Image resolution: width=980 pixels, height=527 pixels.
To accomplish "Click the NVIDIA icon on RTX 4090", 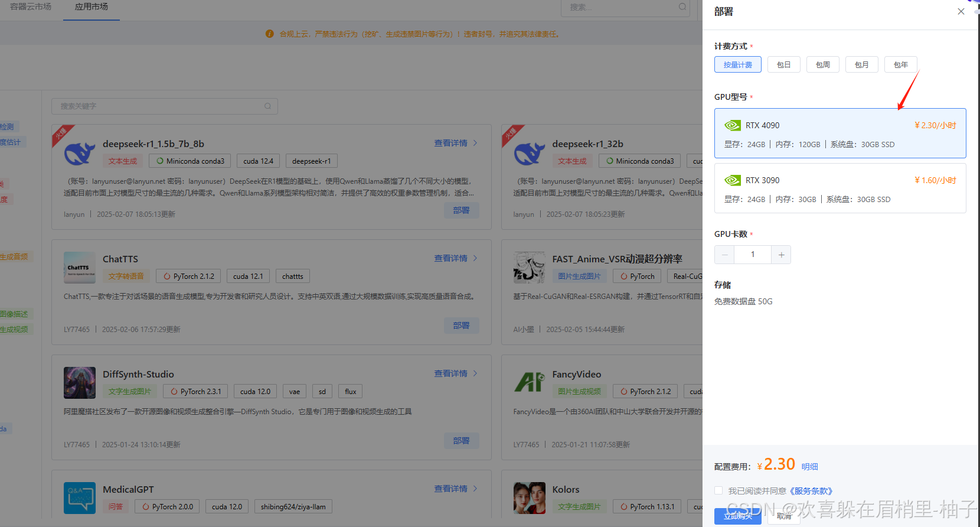I will tap(733, 125).
